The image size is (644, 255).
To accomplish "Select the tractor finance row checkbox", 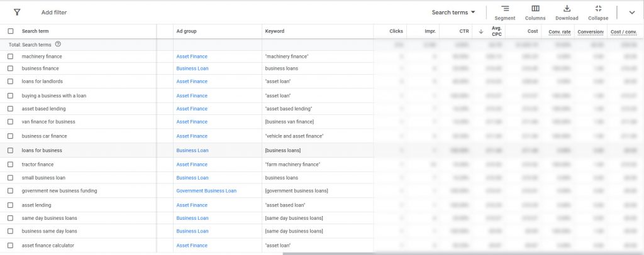I will 10,165.
